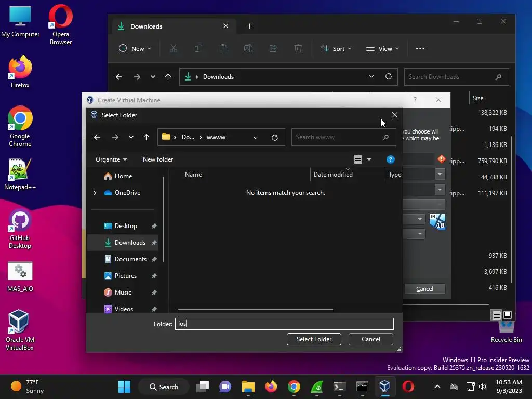
Task: Select OneDrive in navigation pane
Action: pos(122,193)
